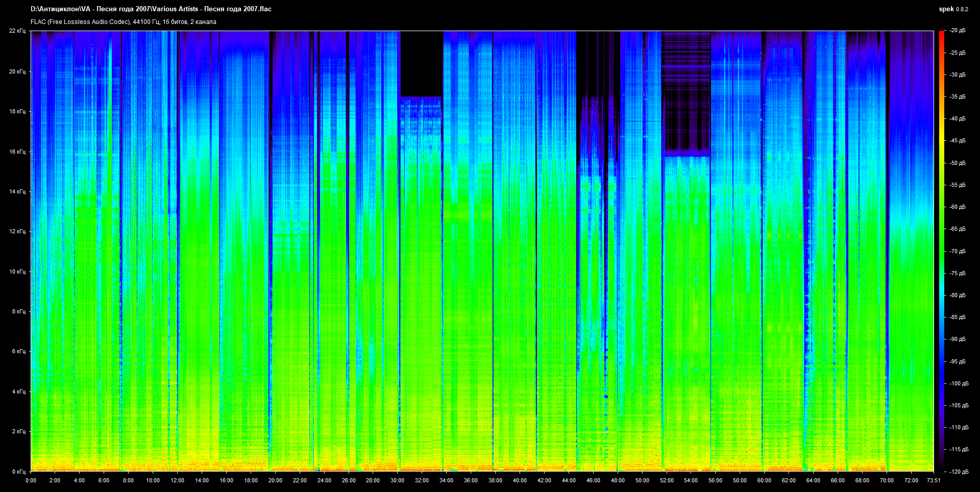Click the file path title ending in 2007.flac
Screen dimensions: 980x492
coord(151,9)
